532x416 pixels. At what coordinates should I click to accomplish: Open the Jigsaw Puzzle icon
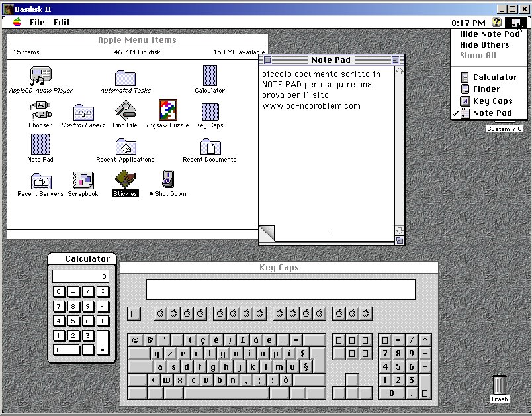[x=167, y=110]
